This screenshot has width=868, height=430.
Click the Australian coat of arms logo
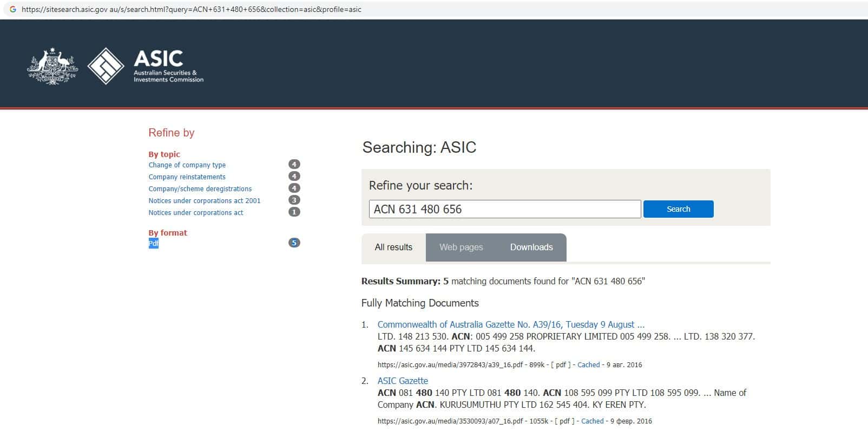52,66
